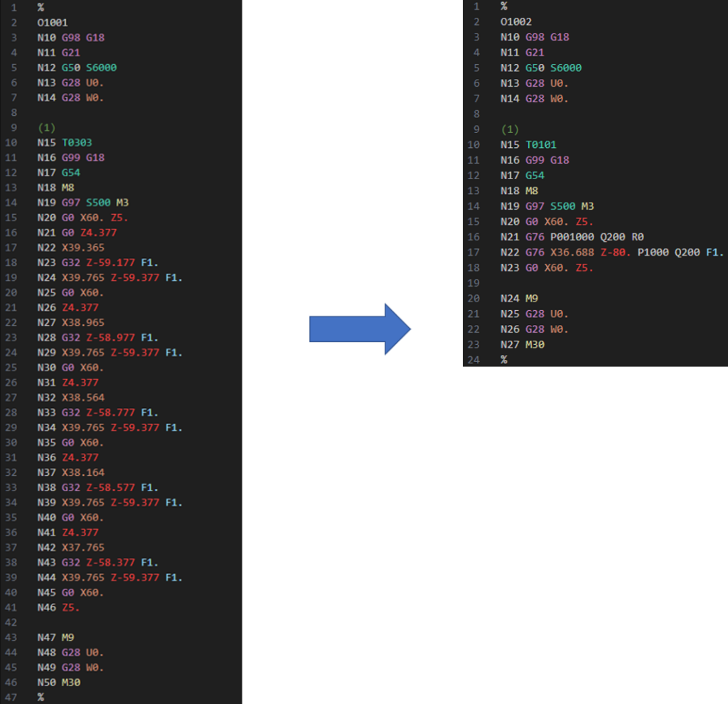The width and height of the screenshot is (728, 704).
Task: Click the N23 G0 X60. Z5. line
Action: click(547, 267)
